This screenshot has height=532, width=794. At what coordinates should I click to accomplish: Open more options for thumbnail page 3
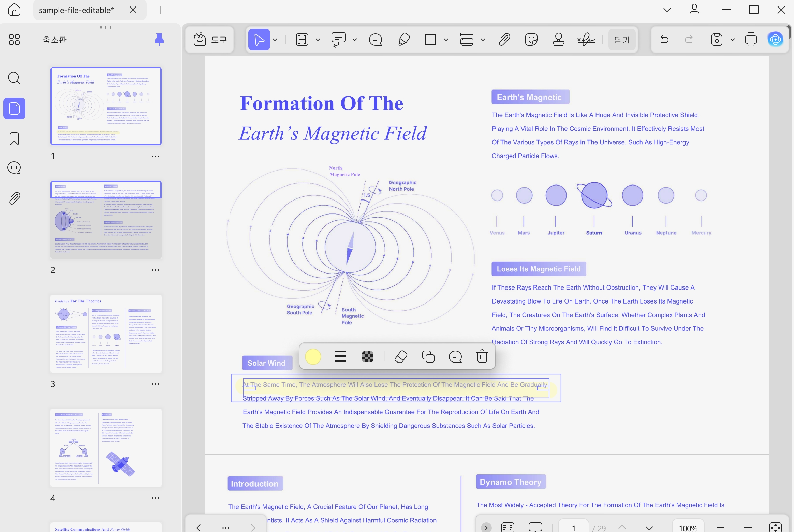click(x=156, y=384)
